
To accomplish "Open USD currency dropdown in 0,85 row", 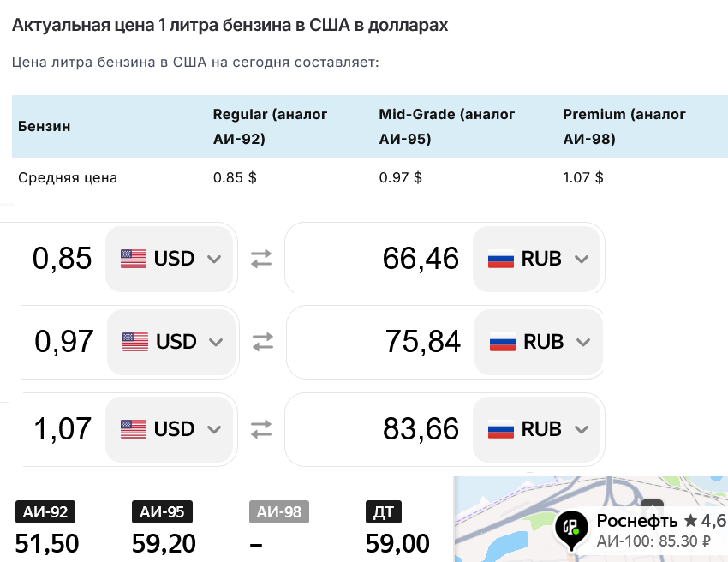I will [x=169, y=259].
